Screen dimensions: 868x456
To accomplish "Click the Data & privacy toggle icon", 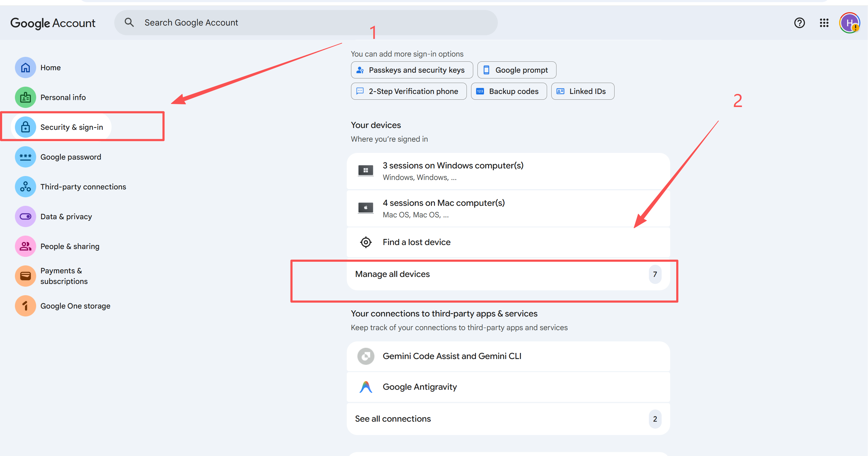I will [x=25, y=216].
